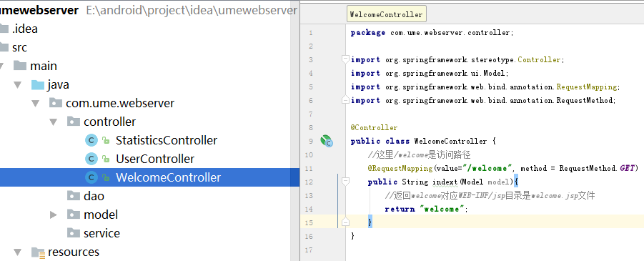Click the StatisticsController class icon

91,141
